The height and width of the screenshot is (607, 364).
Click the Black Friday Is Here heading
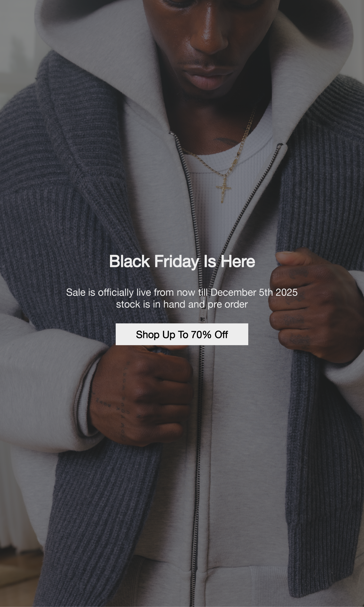[x=182, y=261]
